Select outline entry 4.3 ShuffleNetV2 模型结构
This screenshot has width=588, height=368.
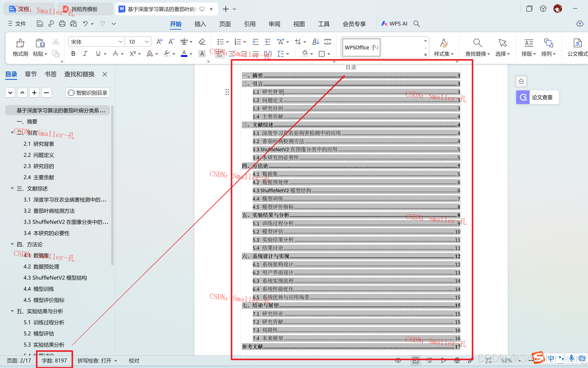(x=55, y=278)
